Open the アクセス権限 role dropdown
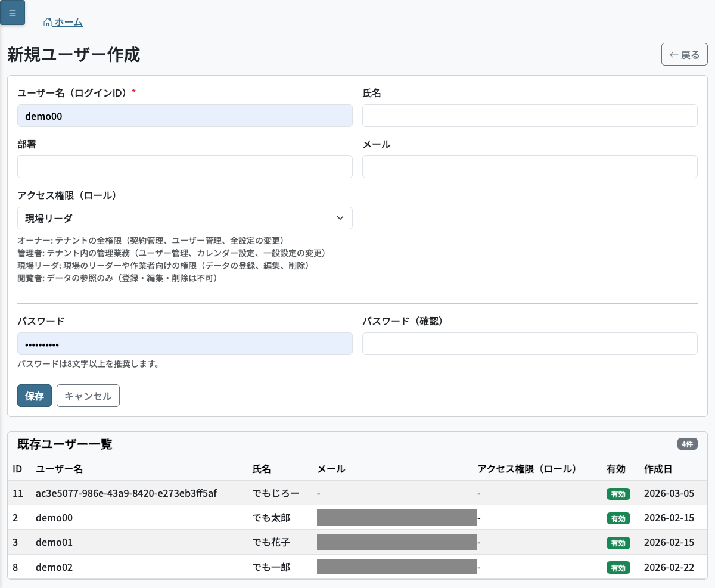This screenshot has width=715, height=588. 185,218
